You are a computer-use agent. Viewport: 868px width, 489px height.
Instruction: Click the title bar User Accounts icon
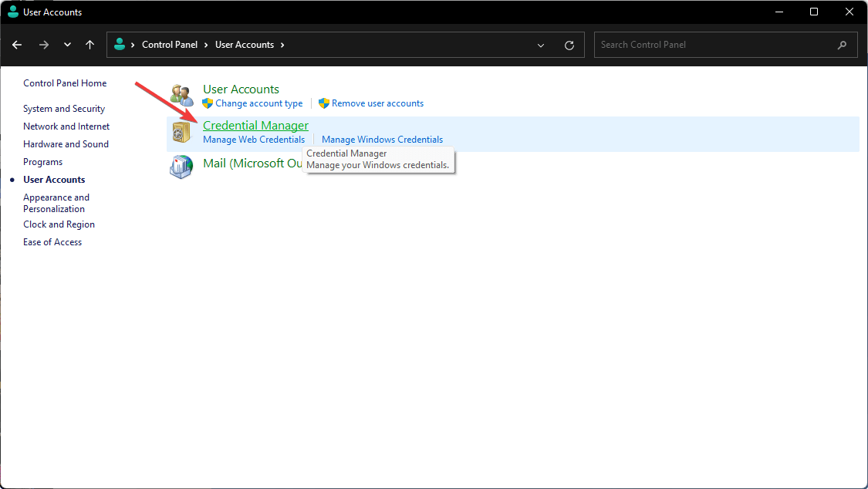pos(13,12)
